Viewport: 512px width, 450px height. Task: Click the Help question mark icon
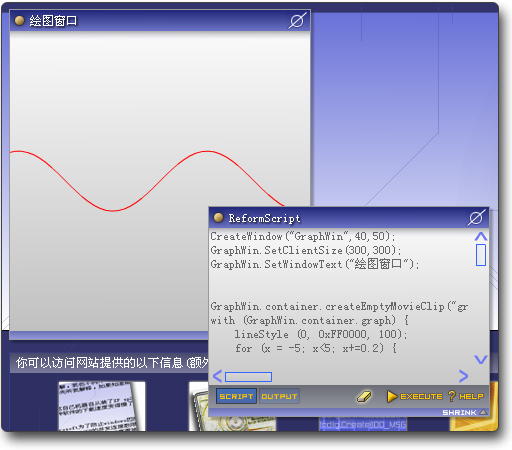pyautogui.click(x=452, y=396)
